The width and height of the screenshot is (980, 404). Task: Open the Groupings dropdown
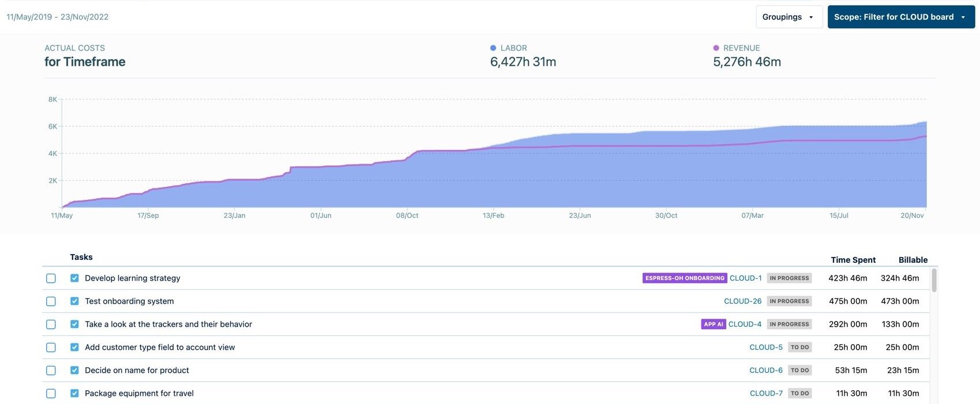tap(788, 17)
